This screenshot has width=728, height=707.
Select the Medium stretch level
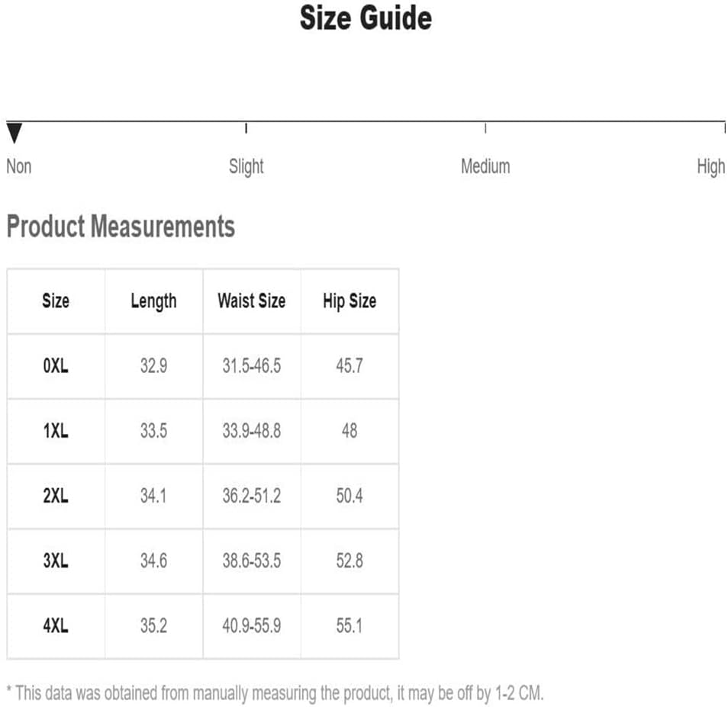pyautogui.click(x=485, y=166)
